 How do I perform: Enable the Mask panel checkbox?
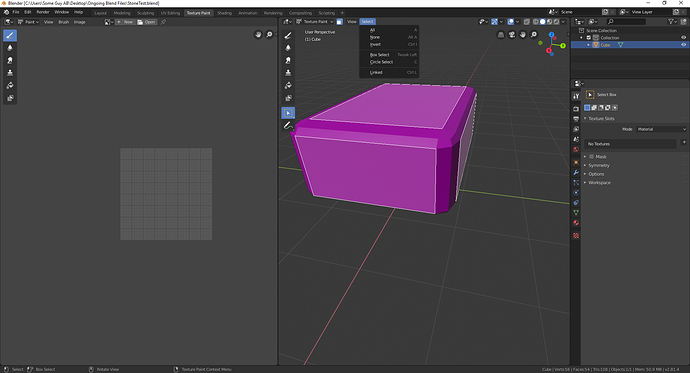591,157
